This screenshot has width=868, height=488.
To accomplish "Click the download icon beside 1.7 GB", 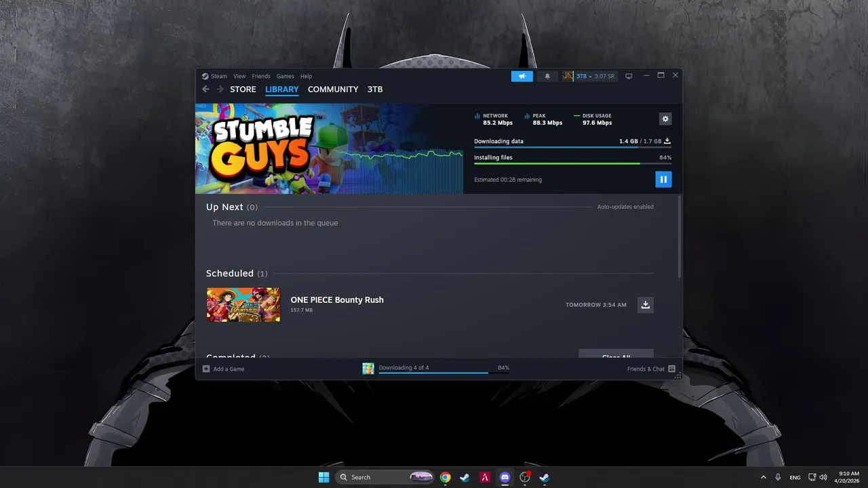I will pos(667,141).
